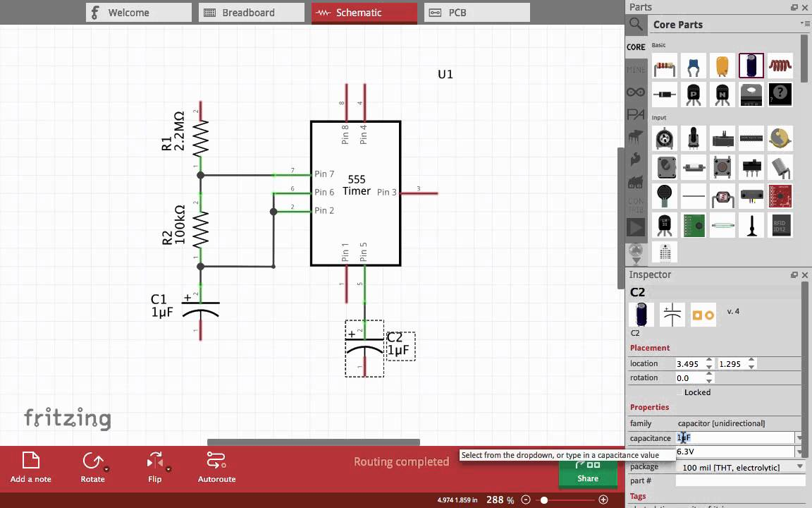
Task: Click the part # input field
Action: click(x=741, y=480)
